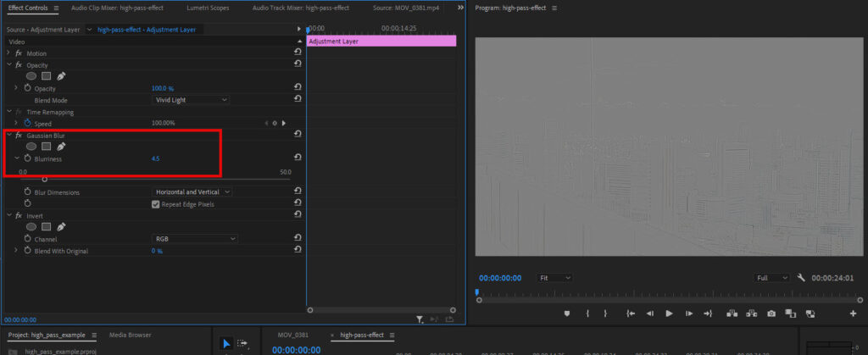Open Program Monitor settings wrench

click(801, 278)
